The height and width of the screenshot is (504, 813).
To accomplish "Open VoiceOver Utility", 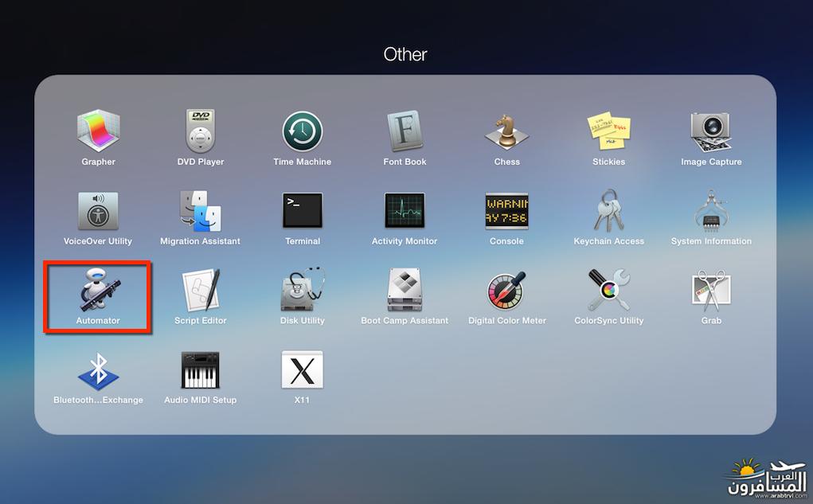I will (98, 211).
